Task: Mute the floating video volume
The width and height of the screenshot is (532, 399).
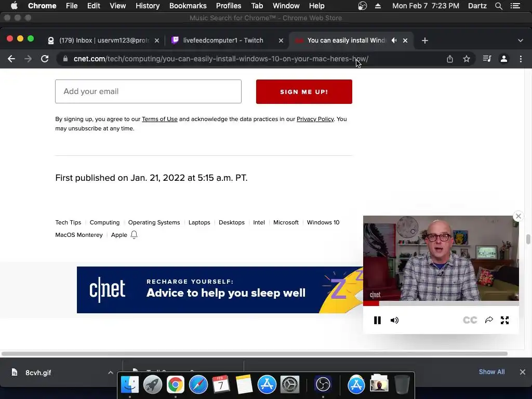Action: [x=394, y=320]
